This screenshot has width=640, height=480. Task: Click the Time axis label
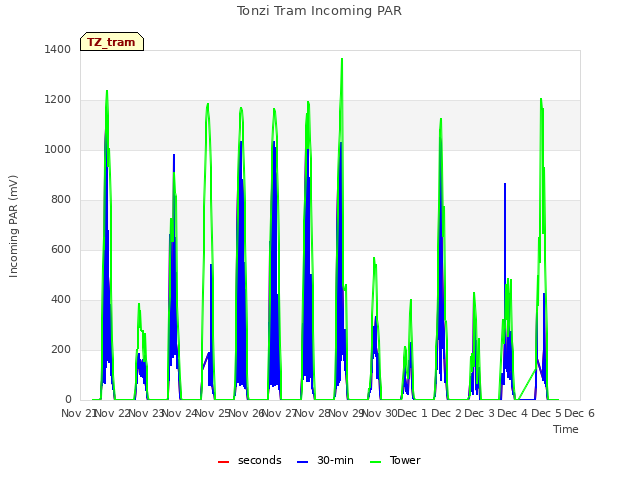[x=565, y=429]
